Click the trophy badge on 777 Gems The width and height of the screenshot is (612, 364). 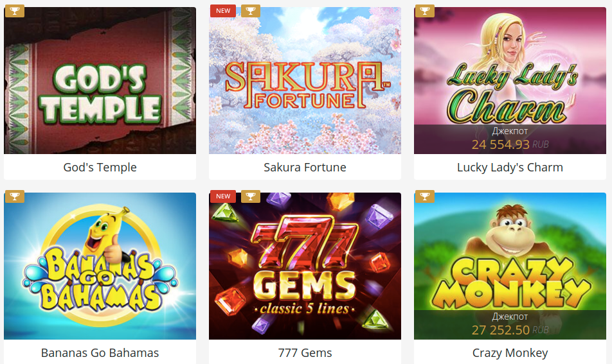click(251, 196)
